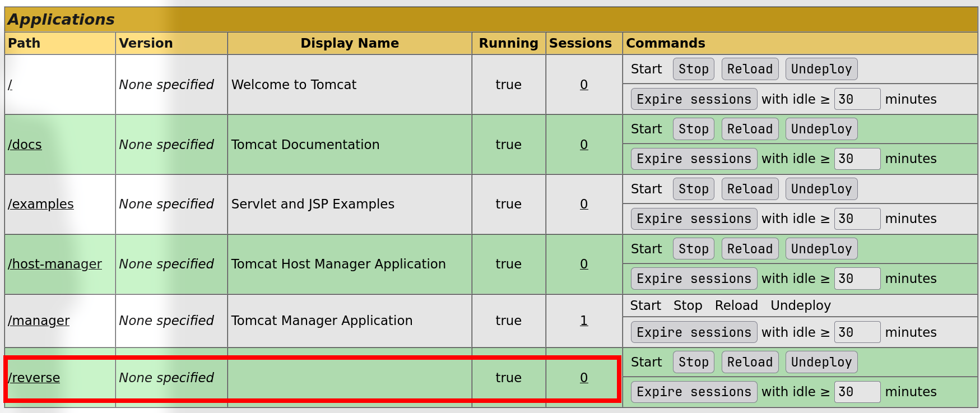Focus the idle minutes field for /examples

point(857,219)
